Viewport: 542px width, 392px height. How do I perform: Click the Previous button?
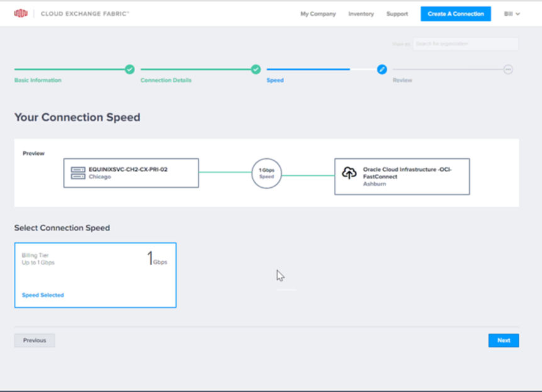[x=35, y=340]
